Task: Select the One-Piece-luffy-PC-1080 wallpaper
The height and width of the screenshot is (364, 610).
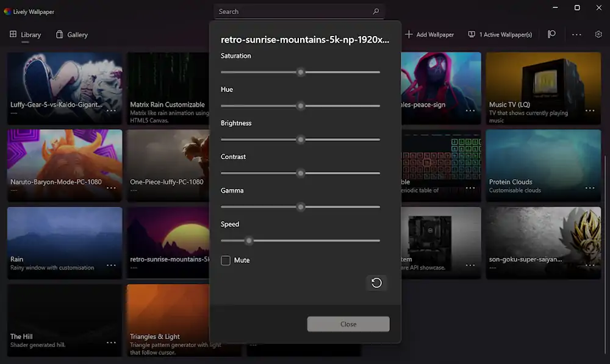Action: click(168, 166)
